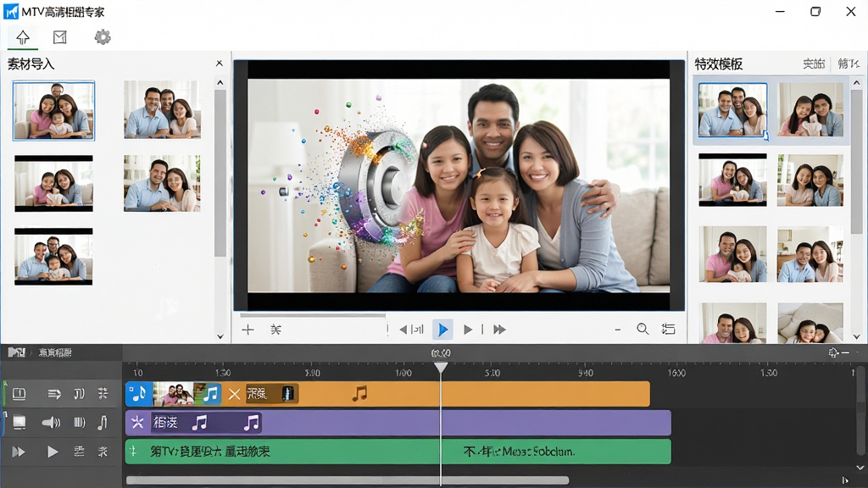Select the highlighted template thumbnail under 特效模板
The height and width of the screenshot is (488, 868).
click(x=733, y=110)
